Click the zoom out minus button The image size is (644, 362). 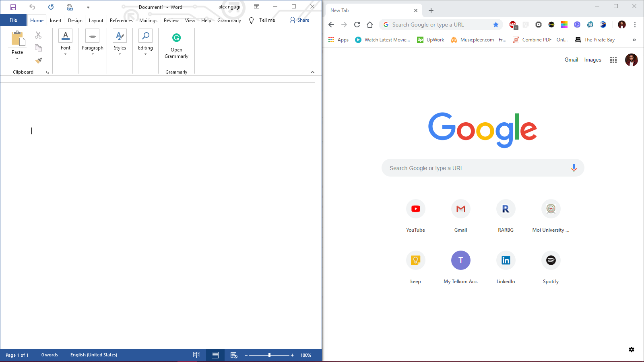pyautogui.click(x=246, y=355)
